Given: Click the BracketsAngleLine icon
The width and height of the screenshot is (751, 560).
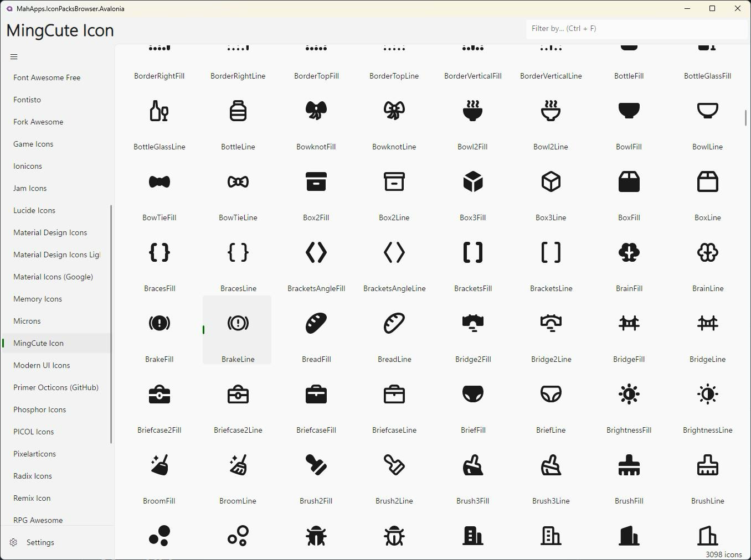Looking at the screenshot, I should click(394, 252).
